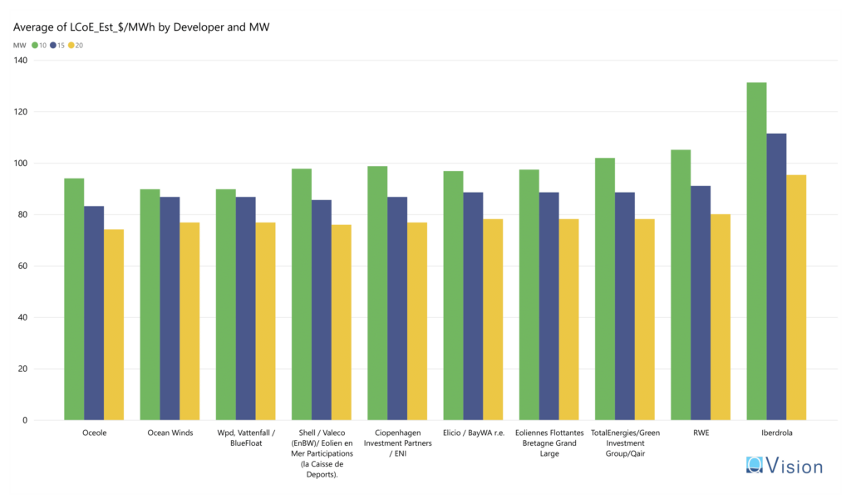The height and width of the screenshot is (504, 851).
Task: Choose the green bar for Elicio / BayWA r.e.
Action: coord(453,296)
